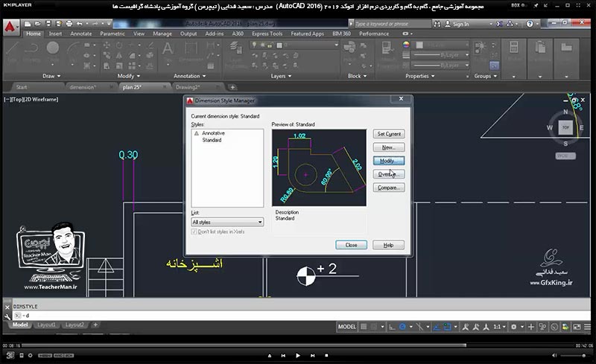Image resolution: width=596 pixels, height=364 pixels.
Task: Click the Plot (printer) icon in quick access toolbar
Action: (69, 24)
